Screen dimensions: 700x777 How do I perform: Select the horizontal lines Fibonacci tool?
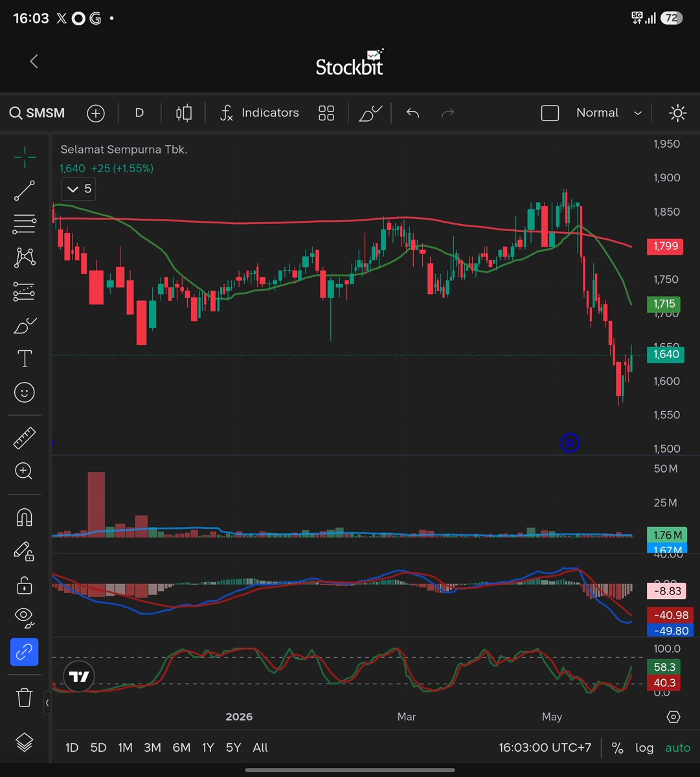click(x=25, y=224)
